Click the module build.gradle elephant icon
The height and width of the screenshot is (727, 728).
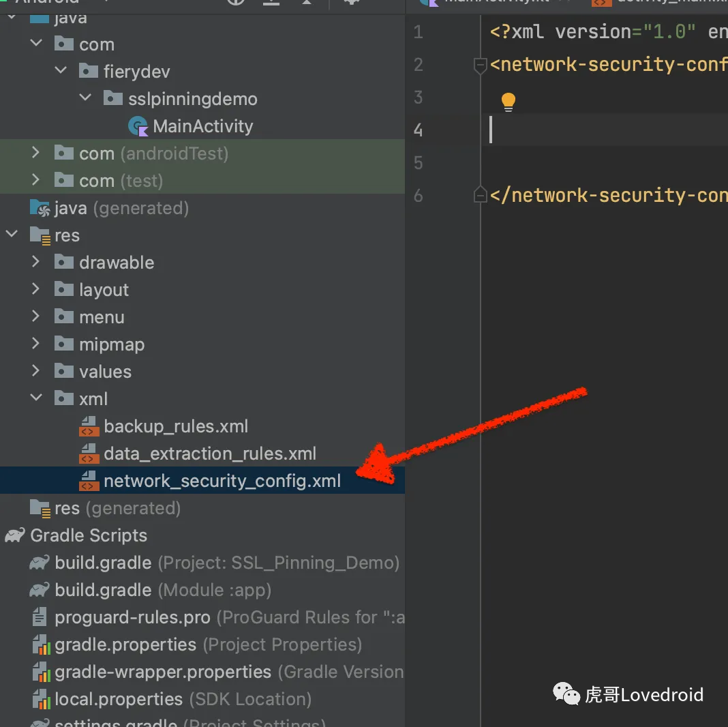40,590
